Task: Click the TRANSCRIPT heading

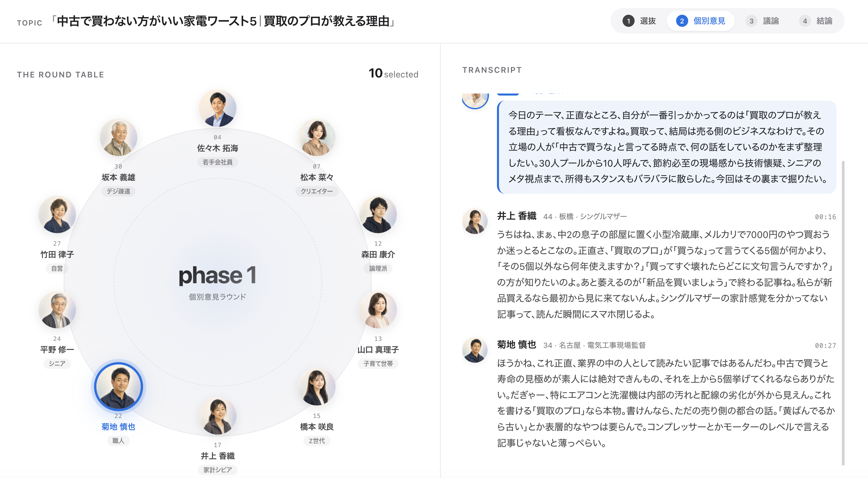Action: [492, 70]
